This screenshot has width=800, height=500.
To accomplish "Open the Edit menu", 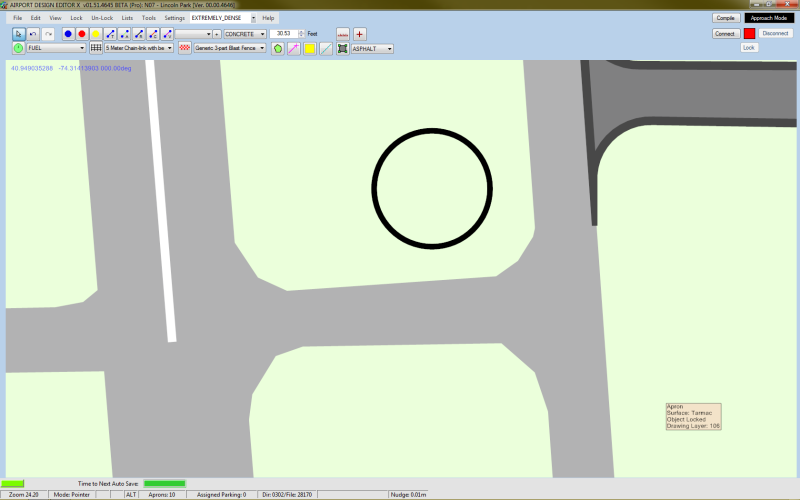I will [35, 18].
